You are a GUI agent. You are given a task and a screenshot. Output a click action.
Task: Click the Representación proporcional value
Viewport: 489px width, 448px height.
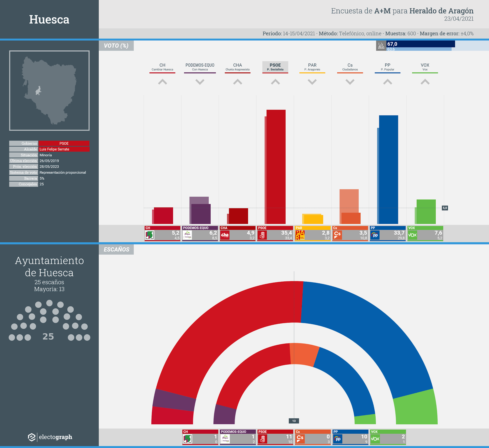63,172
